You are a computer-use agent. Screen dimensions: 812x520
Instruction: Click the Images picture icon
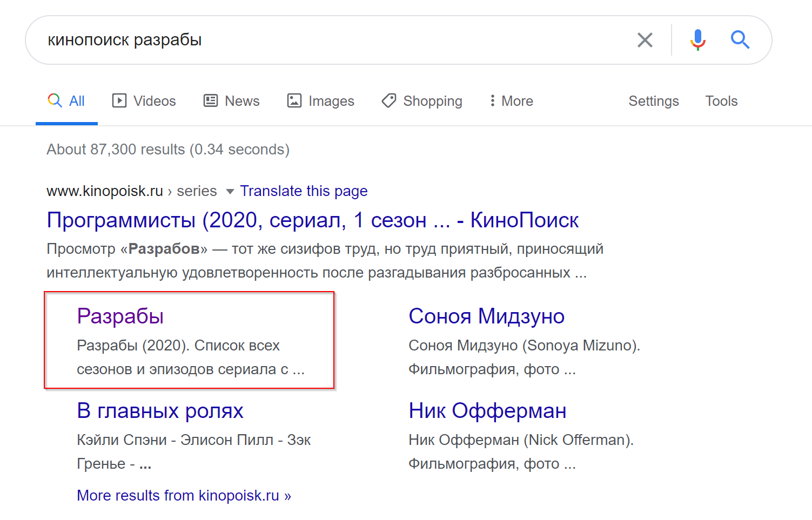coord(294,101)
